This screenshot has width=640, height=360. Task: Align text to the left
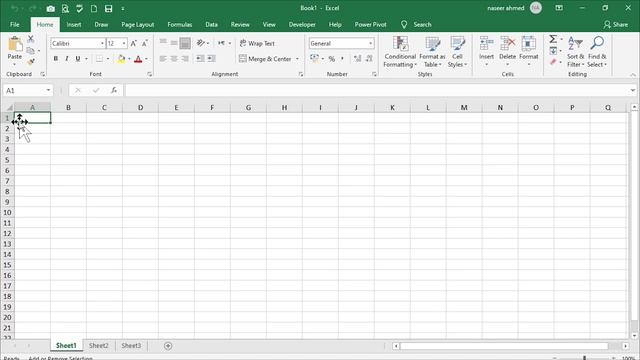(x=163, y=59)
